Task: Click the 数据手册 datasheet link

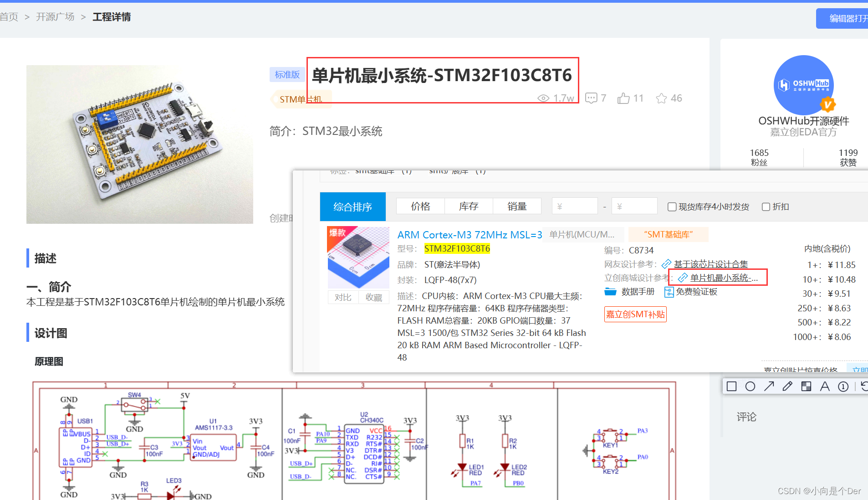Action: (x=638, y=292)
